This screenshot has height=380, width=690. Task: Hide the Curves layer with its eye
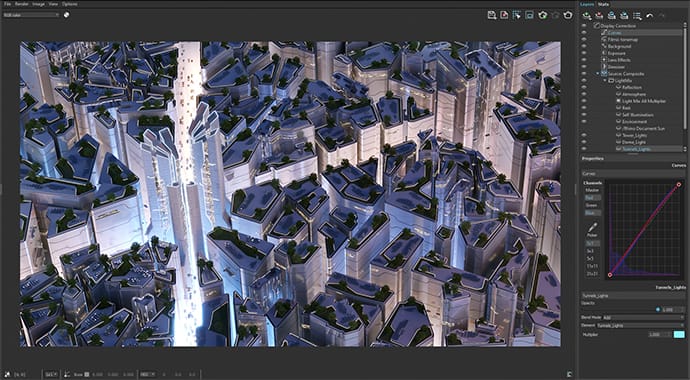click(x=584, y=33)
